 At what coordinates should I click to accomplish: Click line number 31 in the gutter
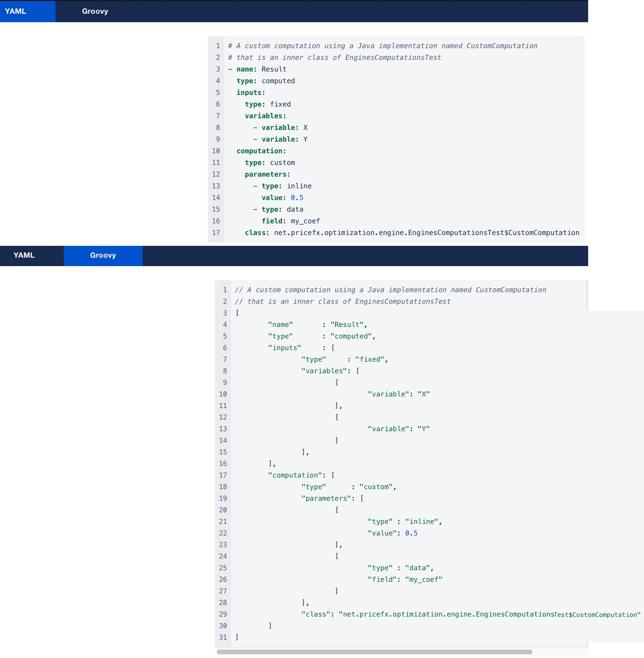point(223,637)
